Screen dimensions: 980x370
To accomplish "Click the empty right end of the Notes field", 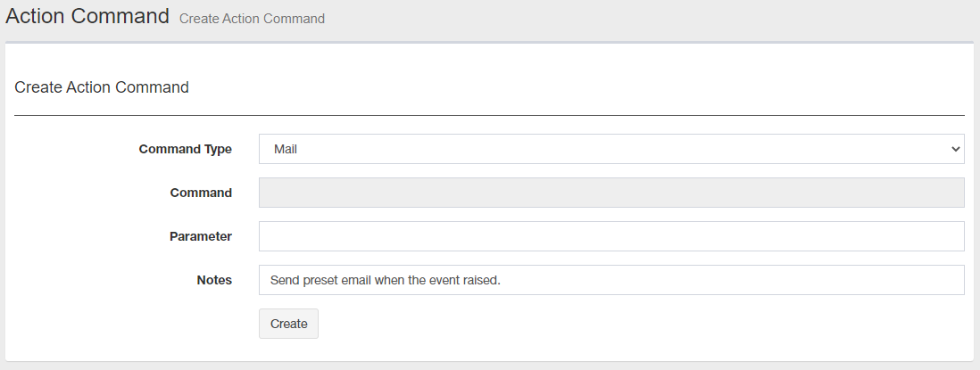I will pyautogui.click(x=893, y=280).
